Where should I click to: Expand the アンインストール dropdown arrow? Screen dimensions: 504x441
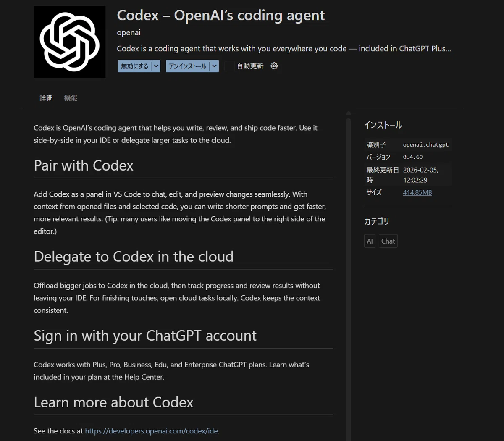[214, 66]
